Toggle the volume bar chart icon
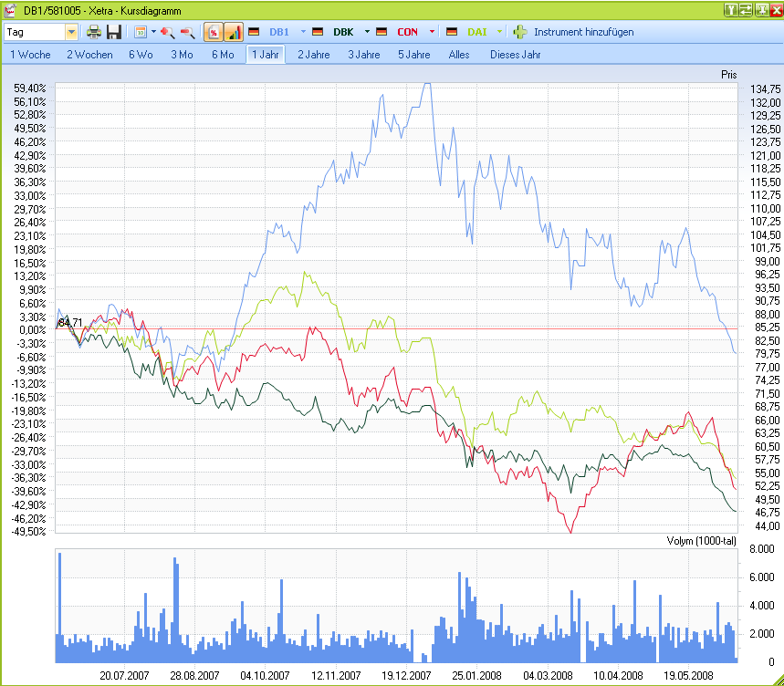 pyautogui.click(x=234, y=32)
